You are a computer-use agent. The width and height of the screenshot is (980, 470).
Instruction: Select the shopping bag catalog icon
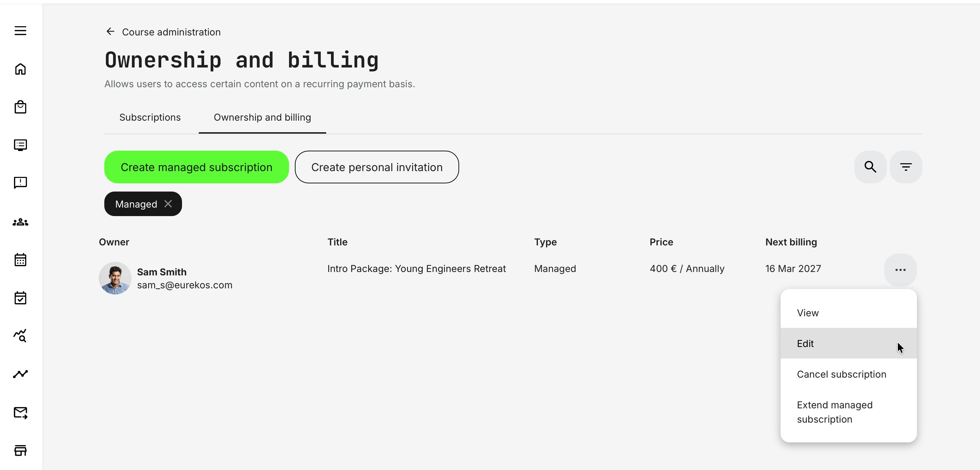20,107
